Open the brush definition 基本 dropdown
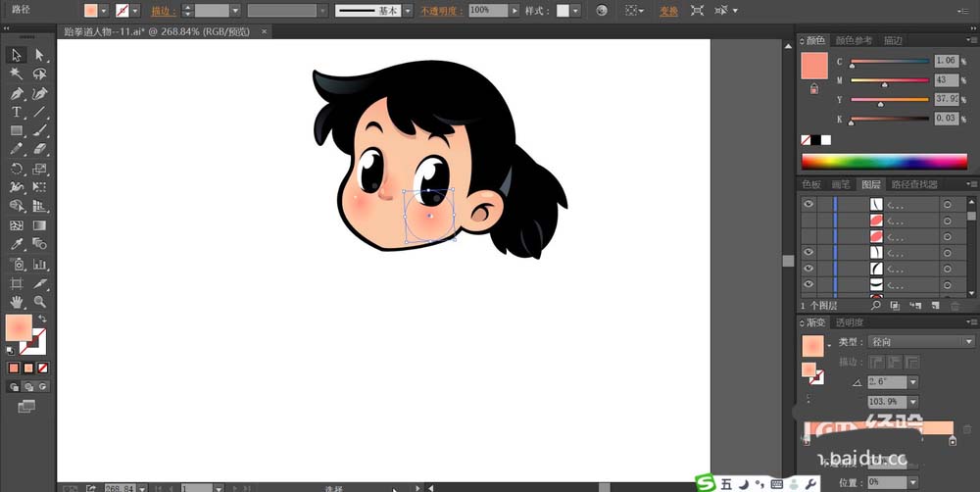Image resolution: width=980 pixels, height=492 pixels. coord(408,11)
